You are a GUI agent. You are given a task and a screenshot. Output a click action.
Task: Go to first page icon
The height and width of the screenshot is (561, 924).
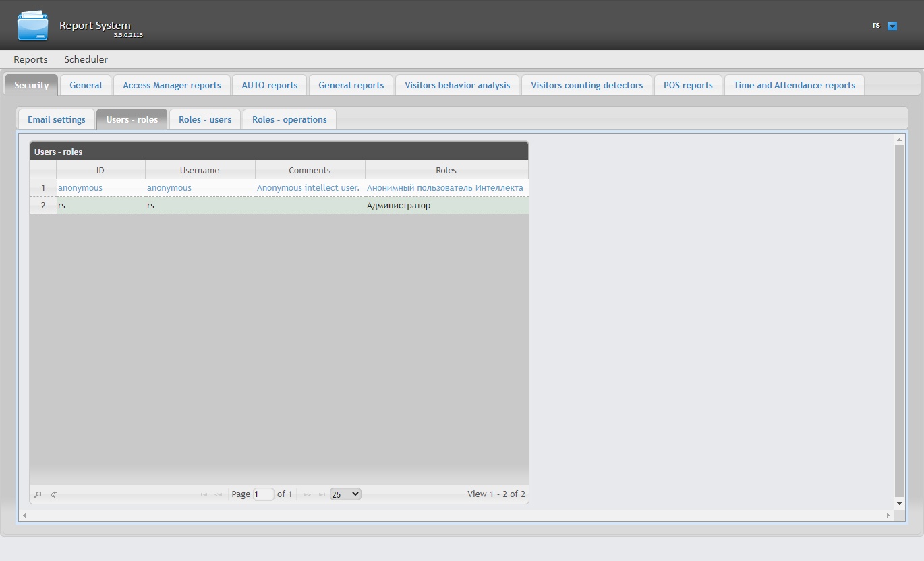click(204, 494)
